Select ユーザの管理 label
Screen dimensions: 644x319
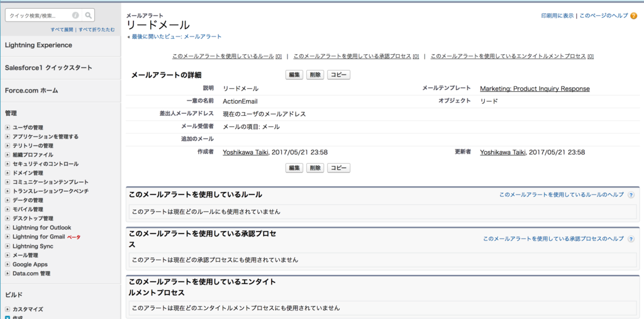pos(28,128)
